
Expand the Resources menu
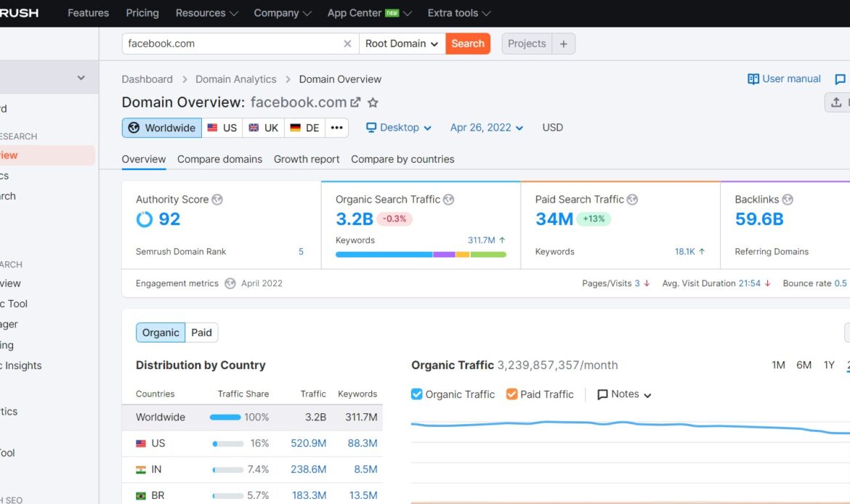point(206,13)
